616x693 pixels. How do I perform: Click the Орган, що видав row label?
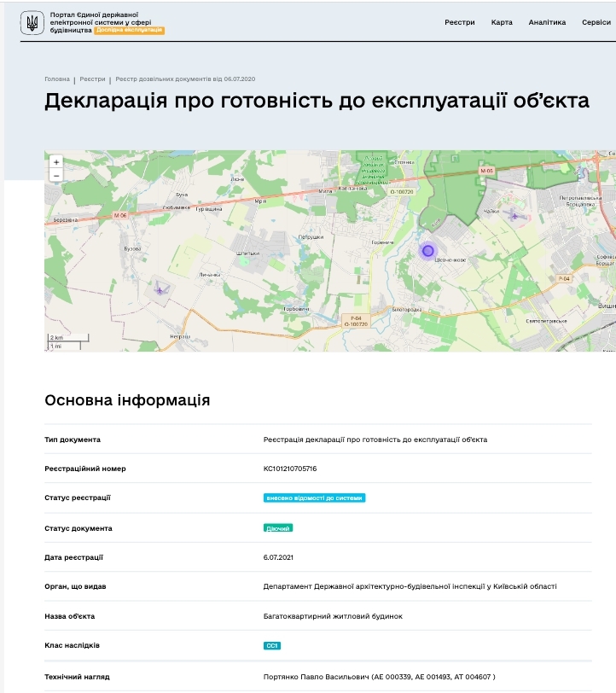[x=75, y=586]
